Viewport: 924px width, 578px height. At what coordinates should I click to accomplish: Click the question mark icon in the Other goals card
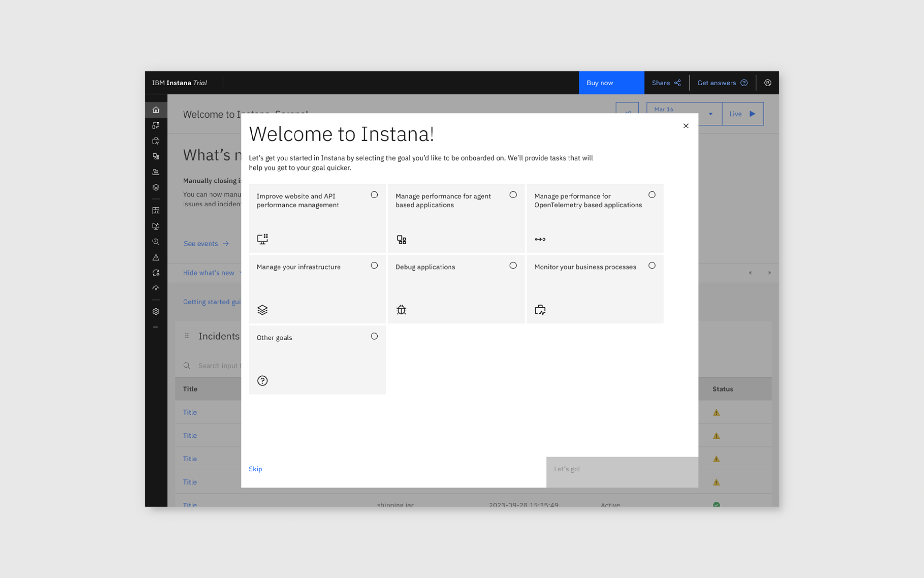[x=262, y=381]
